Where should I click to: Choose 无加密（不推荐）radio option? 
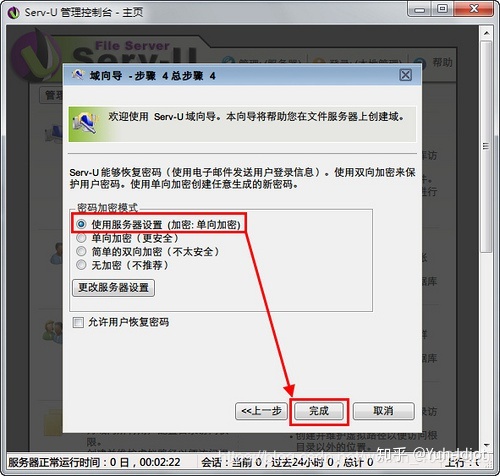[x=81, y=265]
